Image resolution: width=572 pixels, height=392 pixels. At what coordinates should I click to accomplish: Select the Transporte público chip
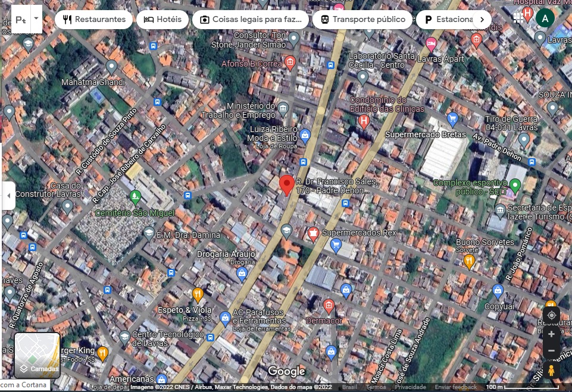pyautogui.click(x=362, y=19)
